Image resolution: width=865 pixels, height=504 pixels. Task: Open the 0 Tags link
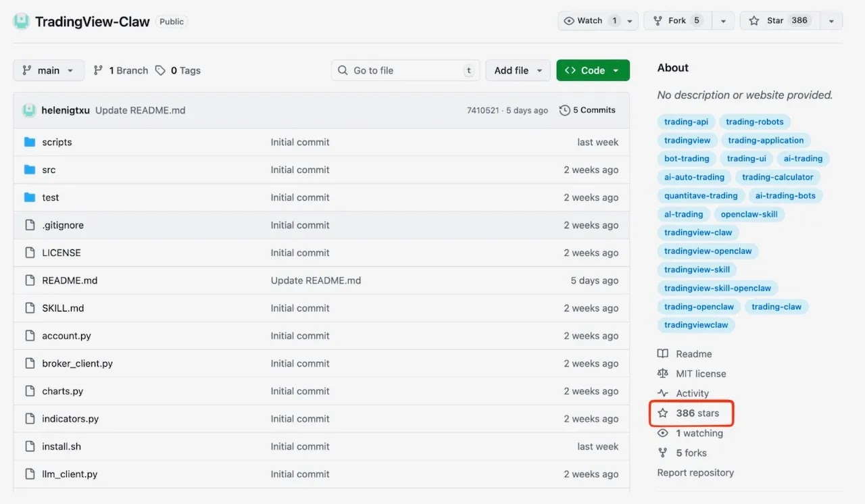[x=178, y=70]
